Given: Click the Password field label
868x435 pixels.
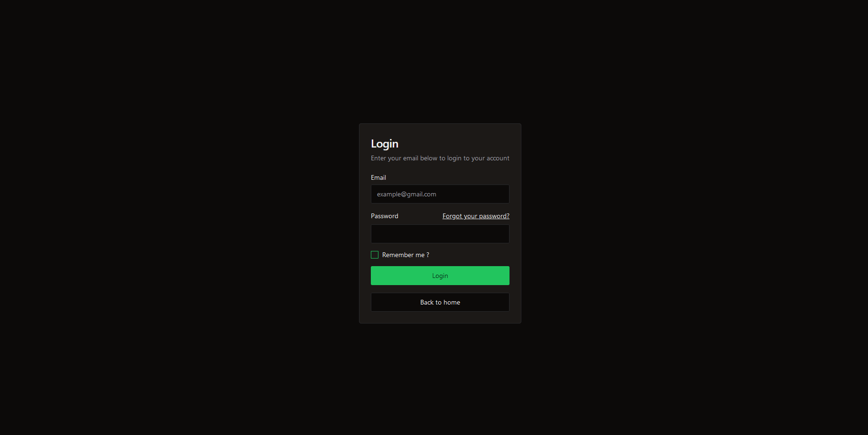Looking at the screenshot, I should click(x=385, y=216).
